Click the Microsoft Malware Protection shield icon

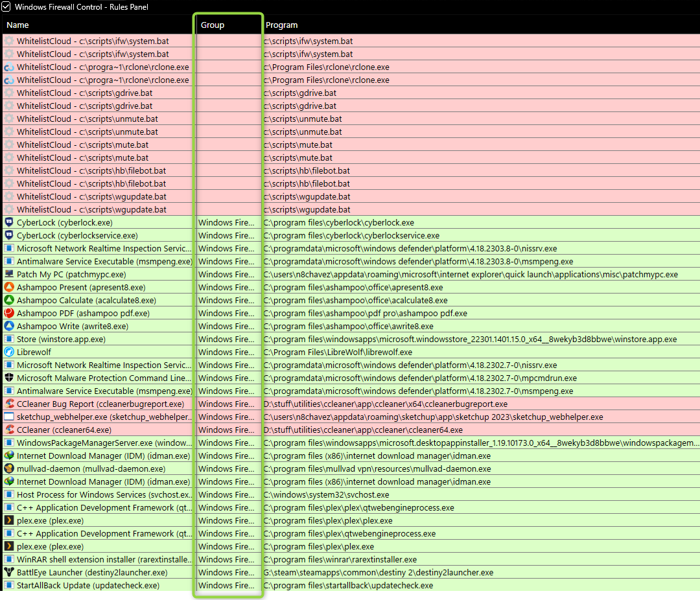coord(9,378)
